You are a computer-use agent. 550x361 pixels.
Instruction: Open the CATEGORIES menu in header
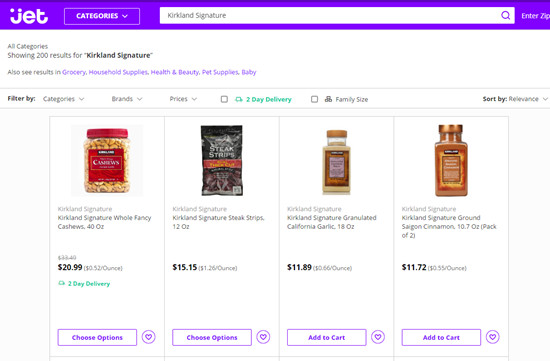102,16
